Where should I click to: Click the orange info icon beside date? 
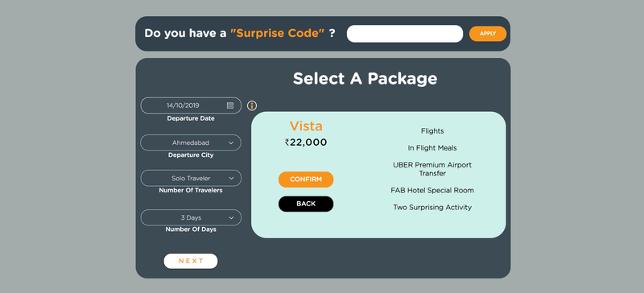pyautogui.click(x=252, y=105)
